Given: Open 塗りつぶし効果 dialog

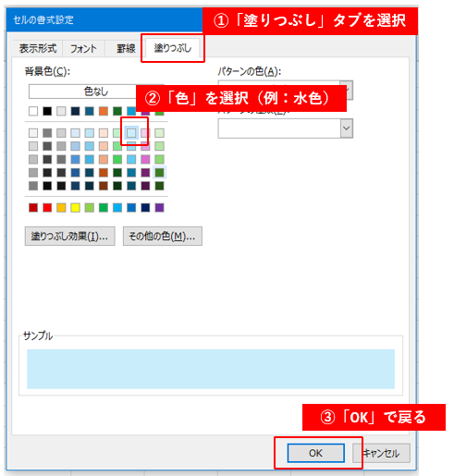Looking at the screenshot, I should pyautogui.click(x=70, y=237).
